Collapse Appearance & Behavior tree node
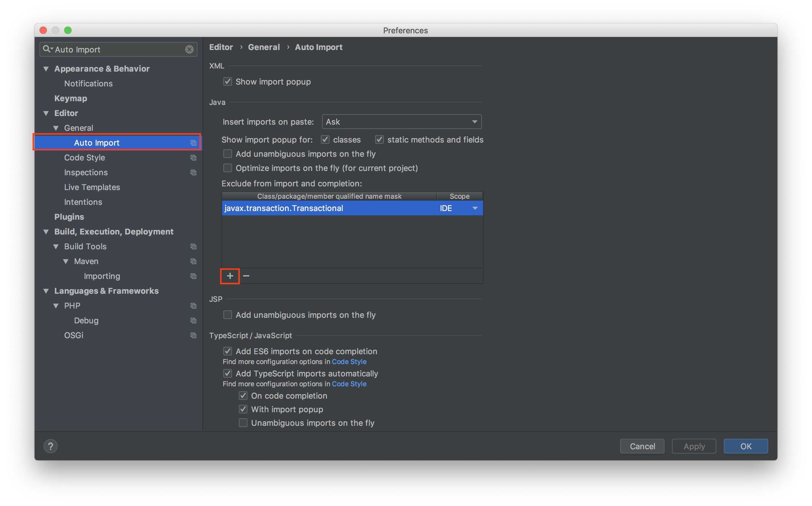The width and height of the screenshot is (812, 506). [46, 69]
